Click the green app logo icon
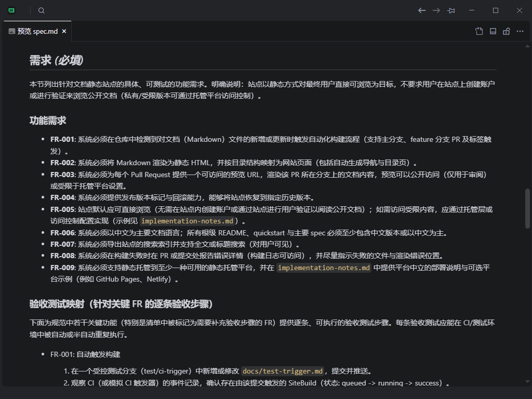Viewport: 532px width, 399px height. [12, 10]
